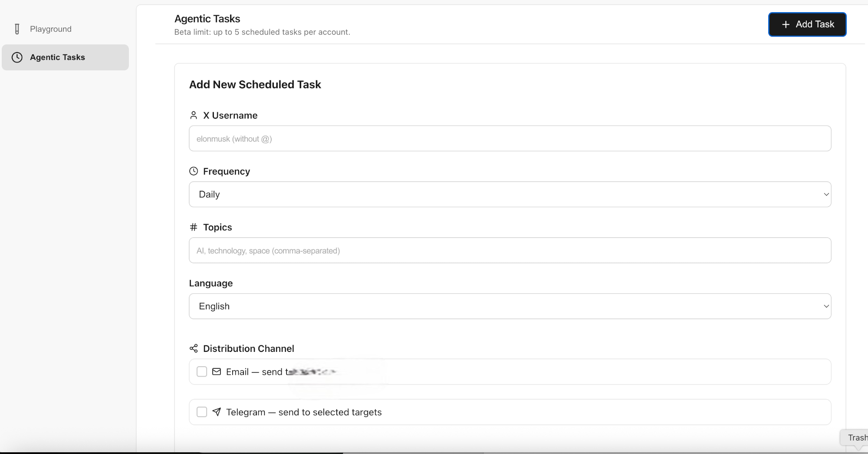Enable Telegram send to selected targets
868x454 pixels.
tap(201, 412)
